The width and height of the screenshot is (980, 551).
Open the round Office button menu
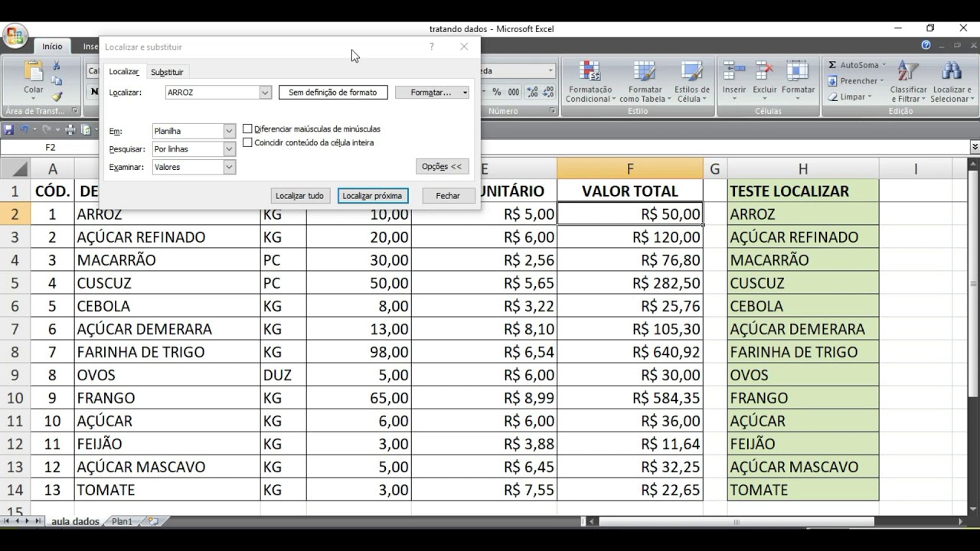[15, 36]
